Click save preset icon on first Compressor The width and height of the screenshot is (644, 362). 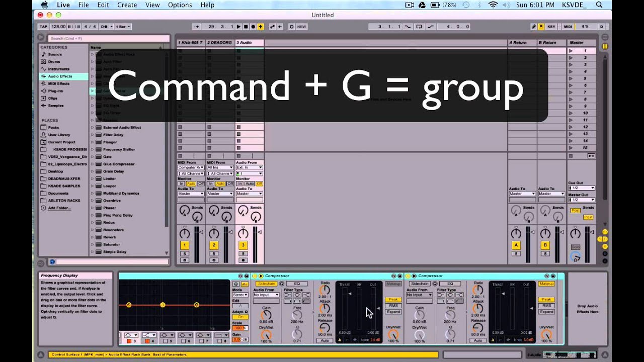400,276
